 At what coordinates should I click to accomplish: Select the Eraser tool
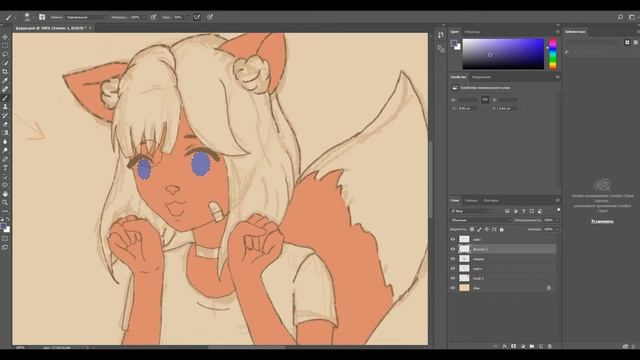point(5,124)
